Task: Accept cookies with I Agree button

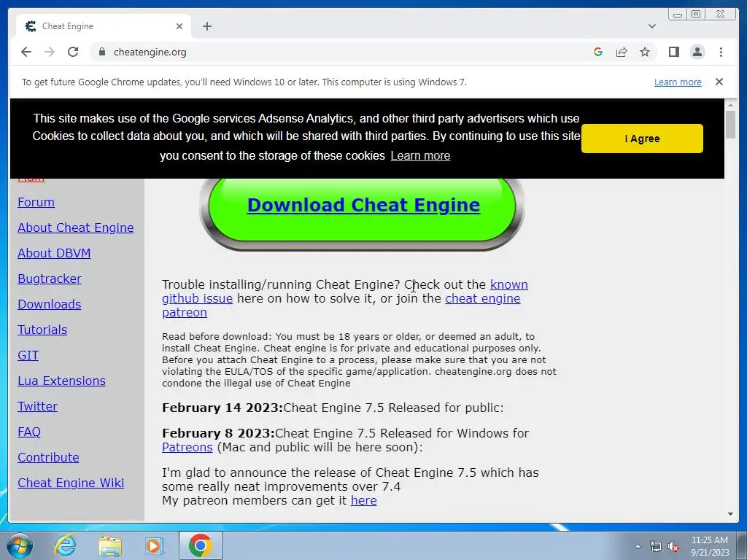Action: click(642, 139)
